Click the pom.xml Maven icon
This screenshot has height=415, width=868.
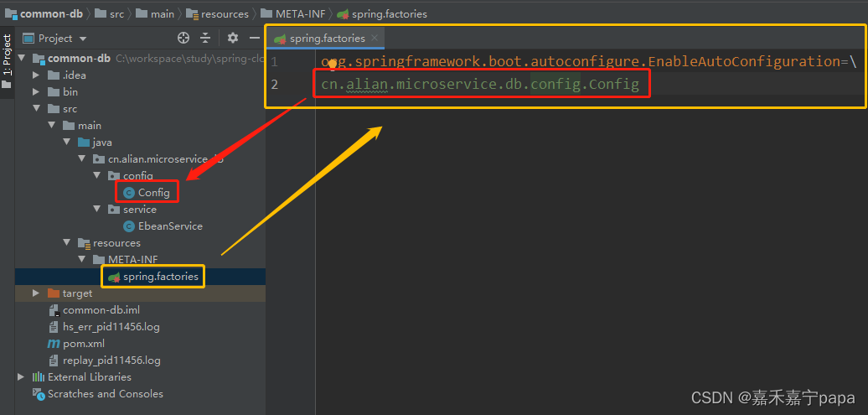click(54, 344)
